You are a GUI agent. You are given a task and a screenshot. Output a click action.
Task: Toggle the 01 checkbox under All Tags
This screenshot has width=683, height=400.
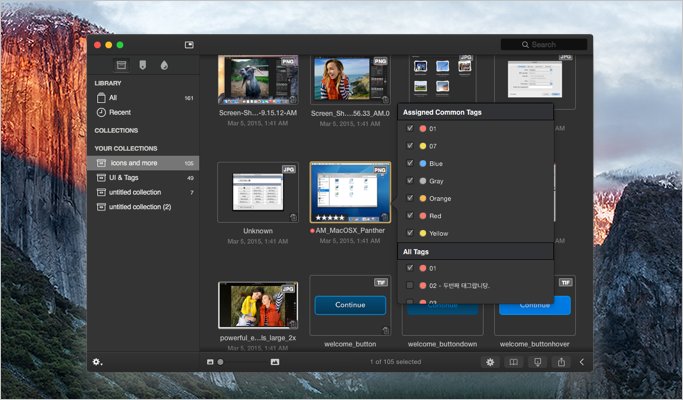coord(409,268)
